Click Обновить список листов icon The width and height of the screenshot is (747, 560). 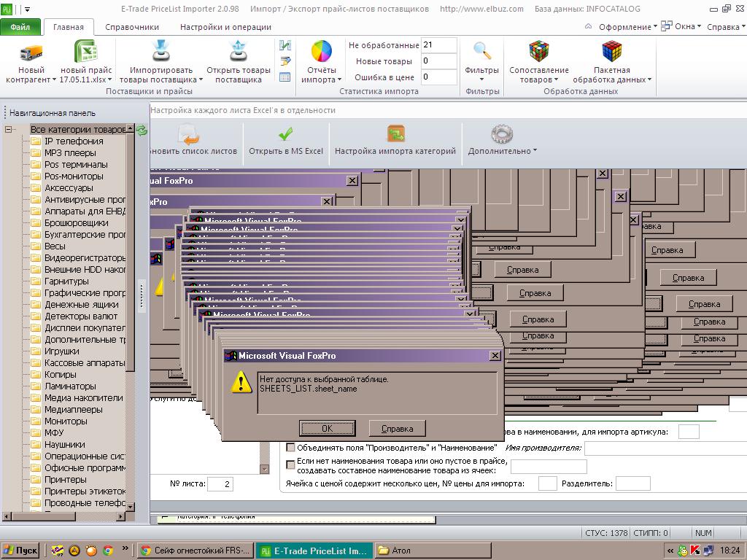click(x=189, y=135)
